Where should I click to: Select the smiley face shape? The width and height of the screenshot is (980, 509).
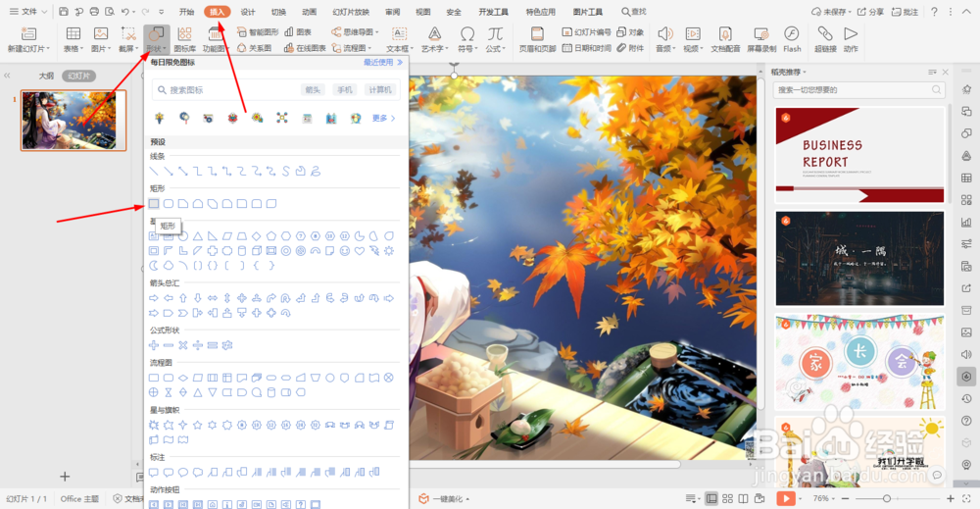coord(344,251)
